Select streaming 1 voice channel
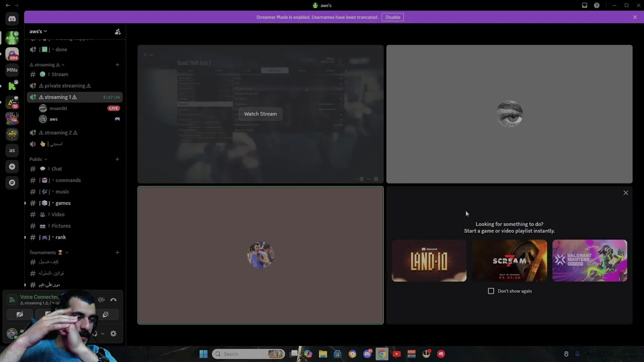The image size is (644, 362). point(74,97)
